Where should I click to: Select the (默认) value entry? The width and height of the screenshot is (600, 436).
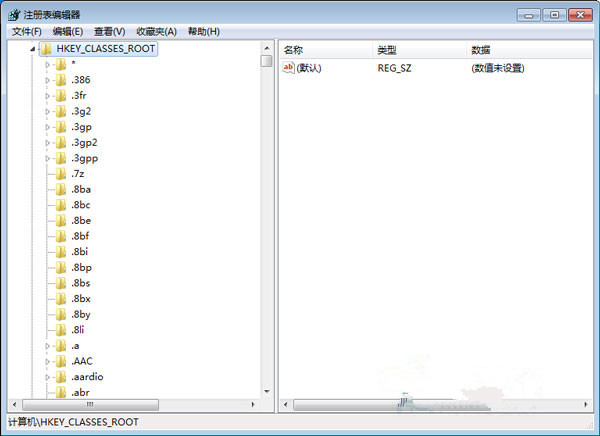(x=309, y=68)
